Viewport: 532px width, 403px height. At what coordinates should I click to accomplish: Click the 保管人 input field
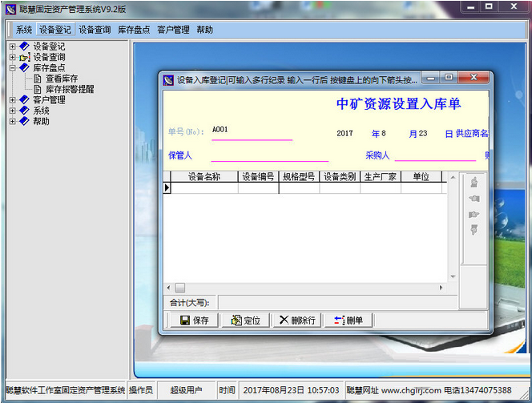click(270, 155)
